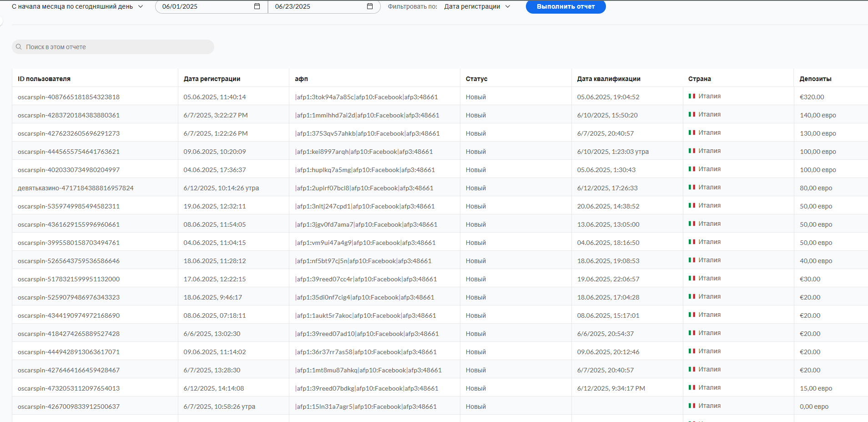Screen dimensions: 868x422
Task: Sort by 'Дата квалификации' column header
Action: pos(609,79)
